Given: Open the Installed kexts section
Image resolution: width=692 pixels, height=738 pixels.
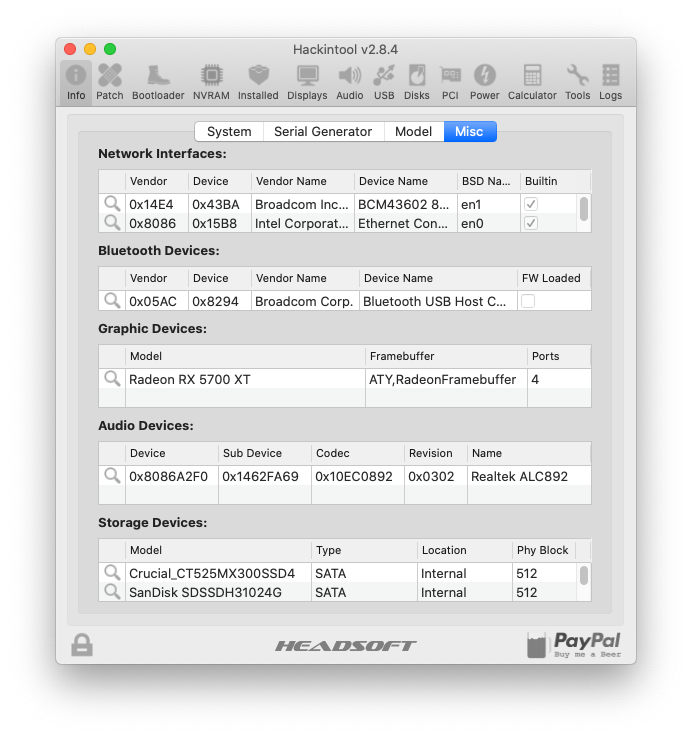Looking at the screenshot, I should pyautogui.click(x=258, y=83).
